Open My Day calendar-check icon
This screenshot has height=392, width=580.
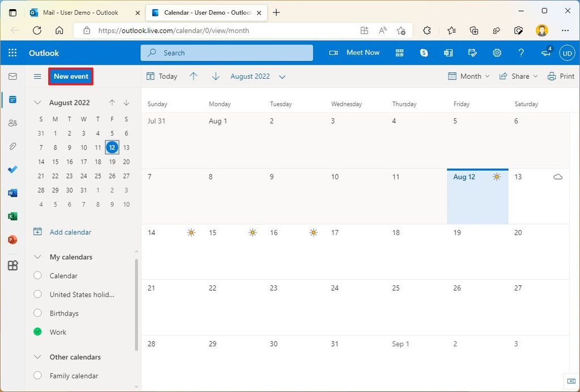[x=472, y=53]
